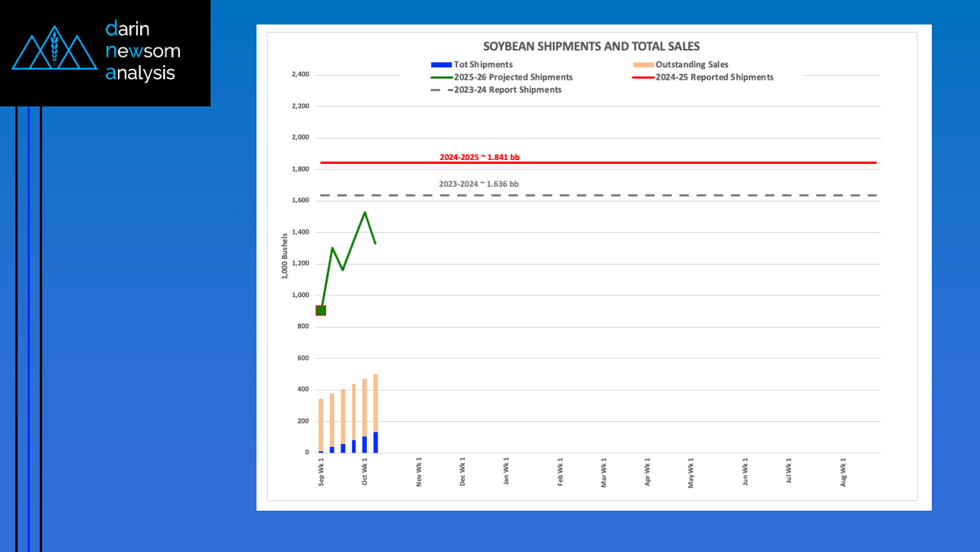
Task: Click the tallest stacked bar's peach segment
Action: click(376, 402)
